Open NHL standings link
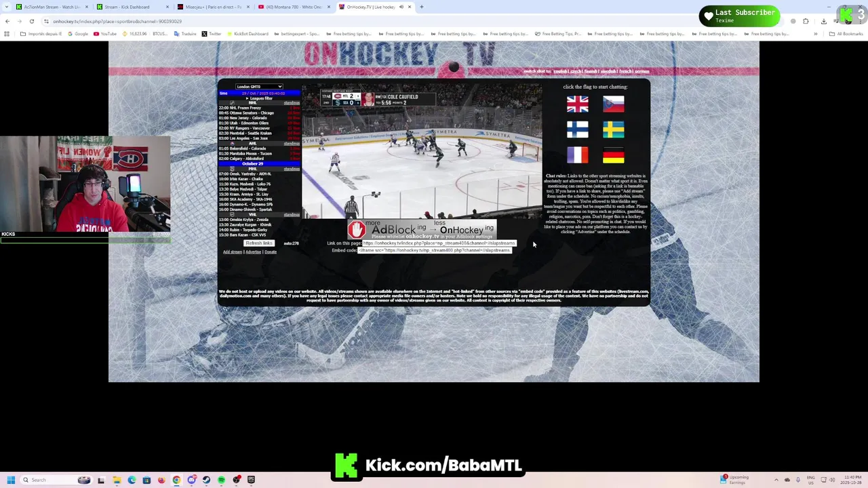The width and height of the screenshot is (868, 488). [292, 103]
